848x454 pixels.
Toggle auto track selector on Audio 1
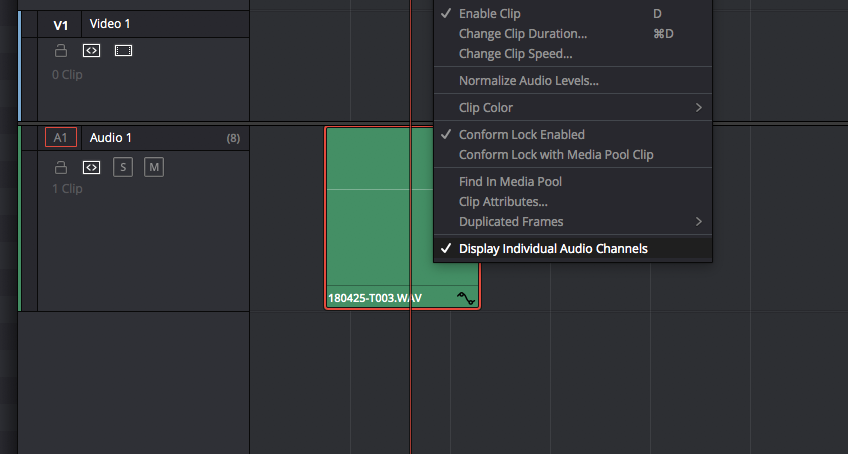91,167
